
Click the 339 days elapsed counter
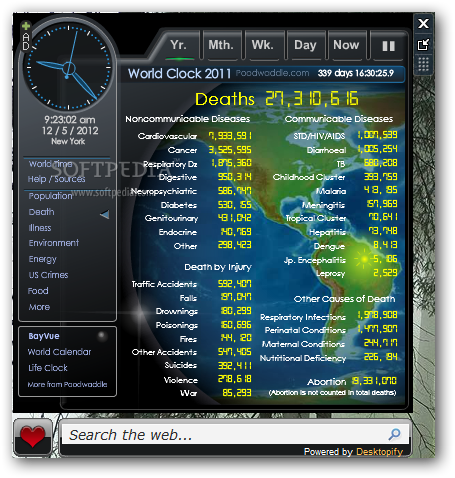356,73
